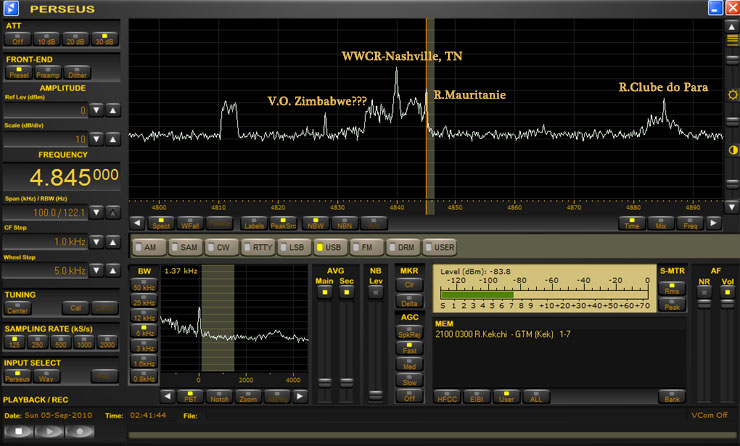This screenshot has width=740, height=446.
Task: Set attenuator to 10 dB
Action: pyautogui.click(x=47, y=39)
